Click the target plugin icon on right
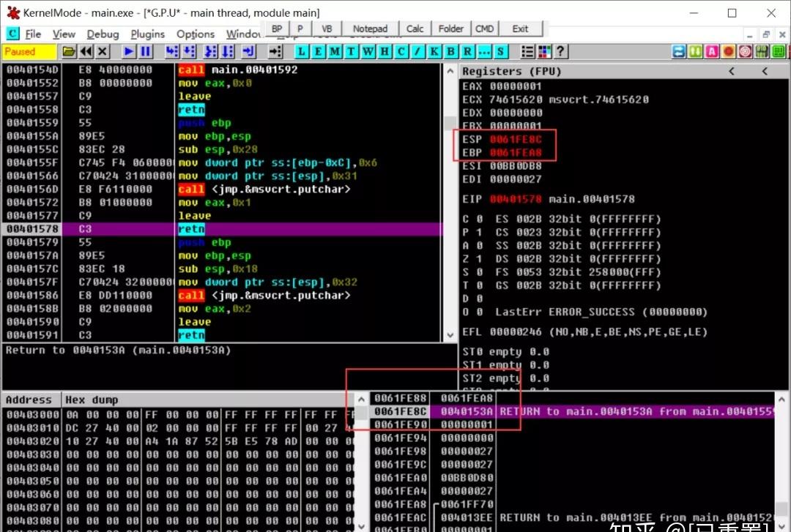The image size is (791, 532). [x=745, y=51]
